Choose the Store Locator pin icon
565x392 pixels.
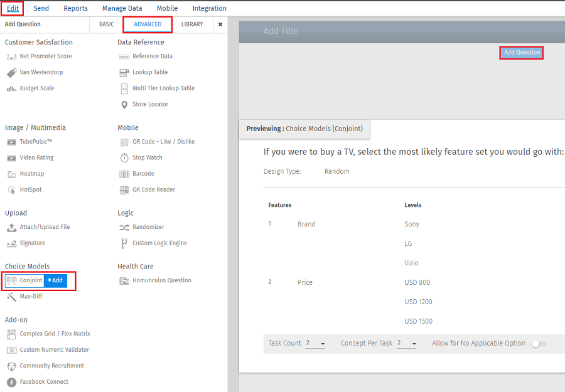click(x=124, y=105)
